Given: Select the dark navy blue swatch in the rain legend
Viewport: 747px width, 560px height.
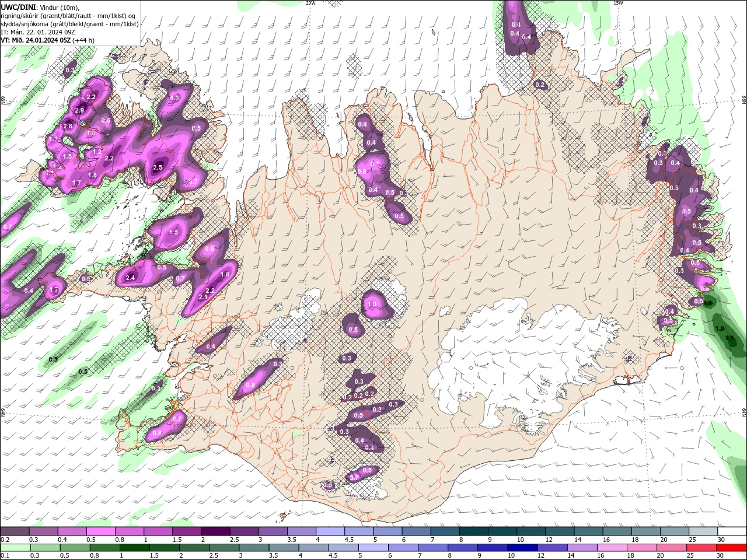Looking at the screenshot, I should click(522, 548).
